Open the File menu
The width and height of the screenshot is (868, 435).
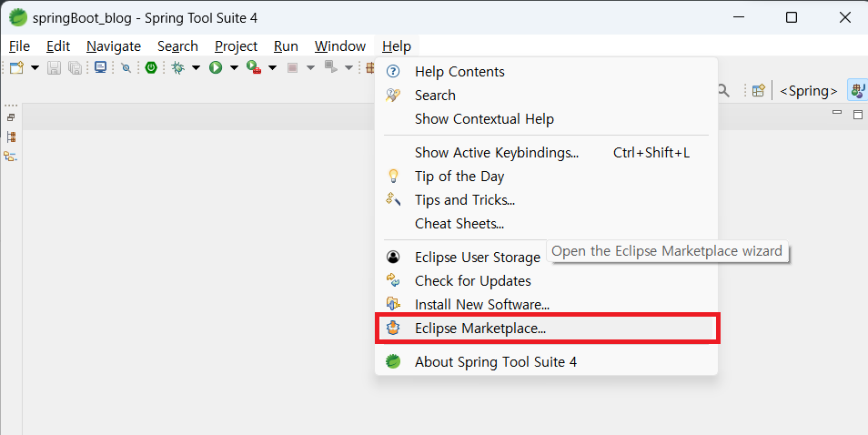point(19,46)
